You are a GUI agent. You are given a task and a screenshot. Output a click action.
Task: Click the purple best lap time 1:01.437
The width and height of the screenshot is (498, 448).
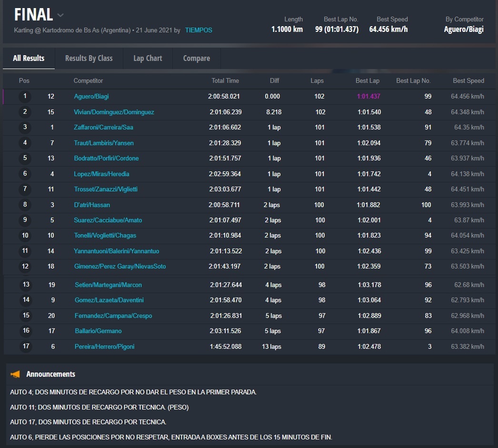click(369, 97)
